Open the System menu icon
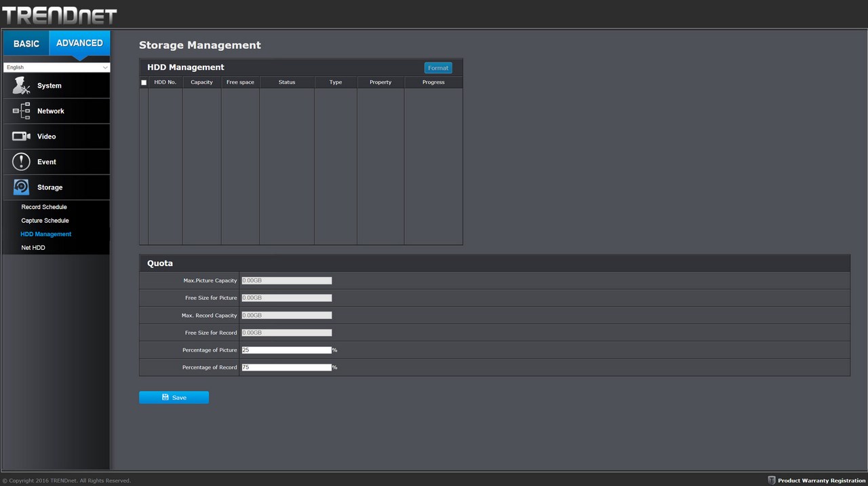This screenshot has height=486, width=868. point(22,86)
